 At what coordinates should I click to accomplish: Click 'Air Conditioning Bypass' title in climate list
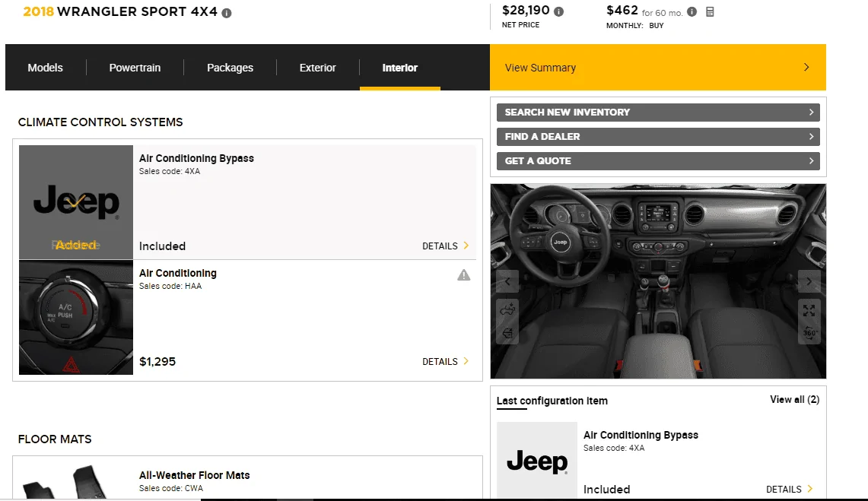(x=196, y=158)
